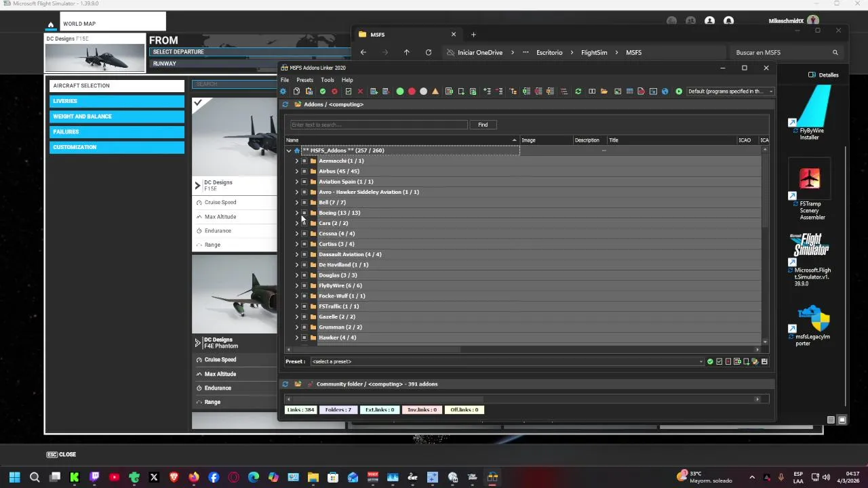Toggle checkbox for FlyByWire (6 / 6)
Image resolution: width=868 pixels, height=488 pixels.
click(x=304, y=286)
